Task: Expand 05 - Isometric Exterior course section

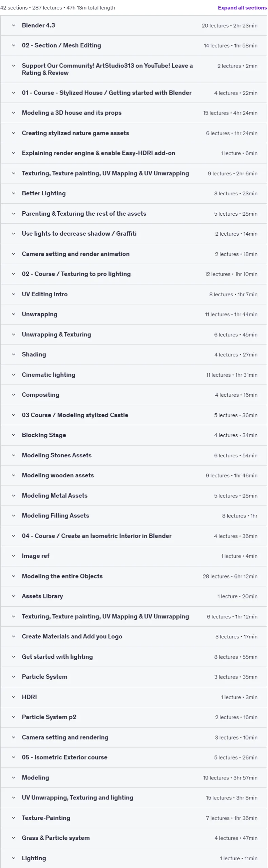Action: point(133,757)
